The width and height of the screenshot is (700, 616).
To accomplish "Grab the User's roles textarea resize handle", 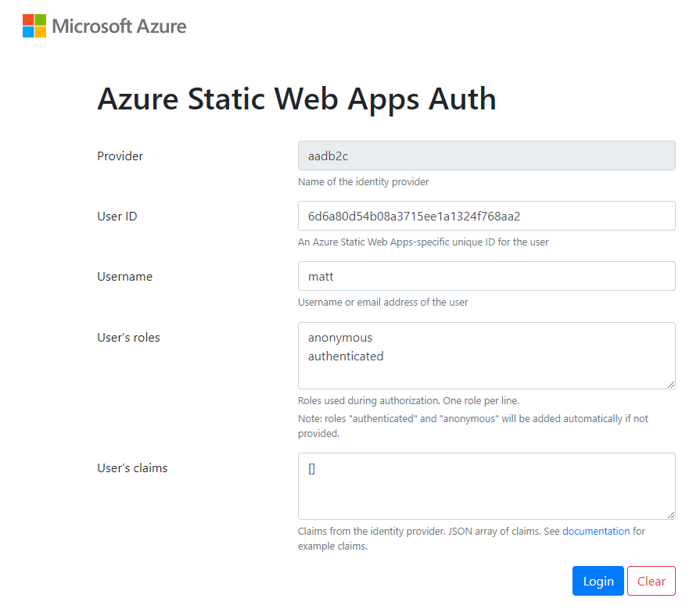I will click(x=671, y=385).
